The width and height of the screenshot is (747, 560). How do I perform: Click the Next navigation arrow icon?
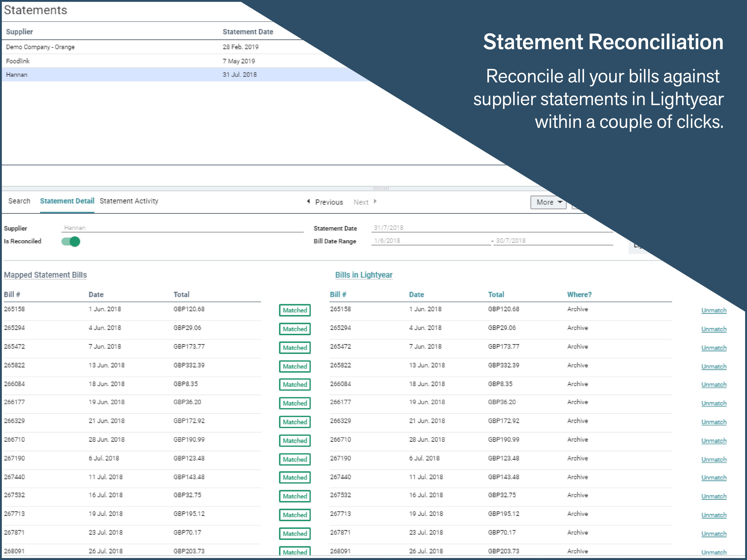click(x=375, y=202)
